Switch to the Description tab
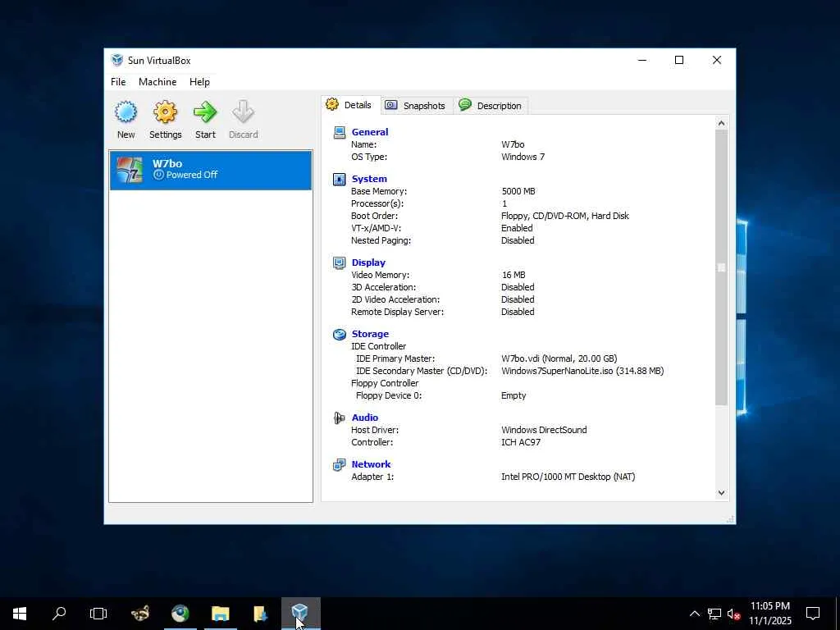This screenshot has width=840, height=630. (x=491, y=106)
